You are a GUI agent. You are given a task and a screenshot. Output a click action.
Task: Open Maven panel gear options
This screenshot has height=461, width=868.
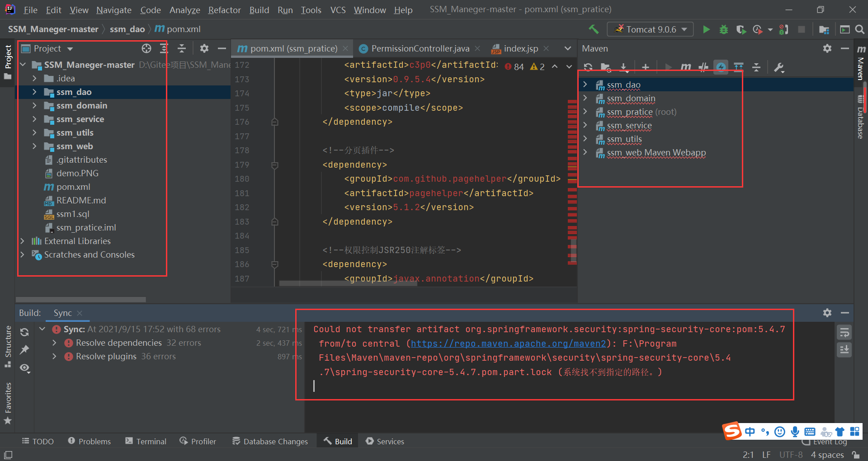827,48
